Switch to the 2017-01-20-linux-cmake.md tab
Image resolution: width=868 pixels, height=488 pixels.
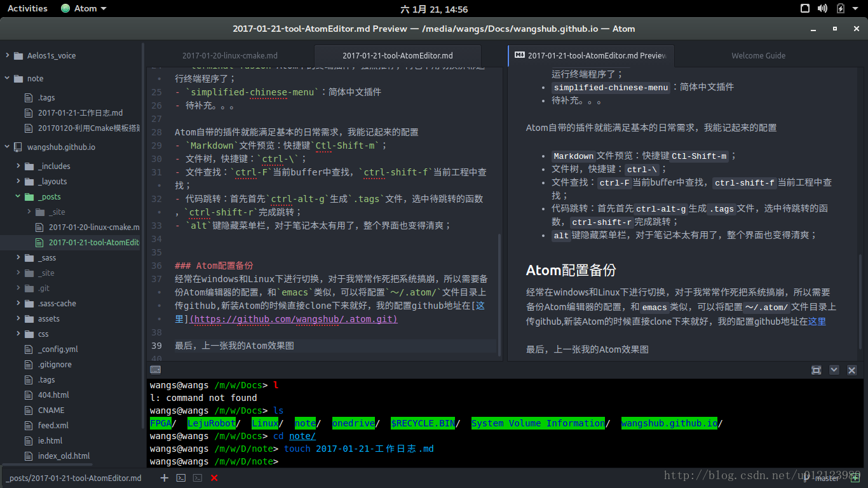click(x=230, y=56)
